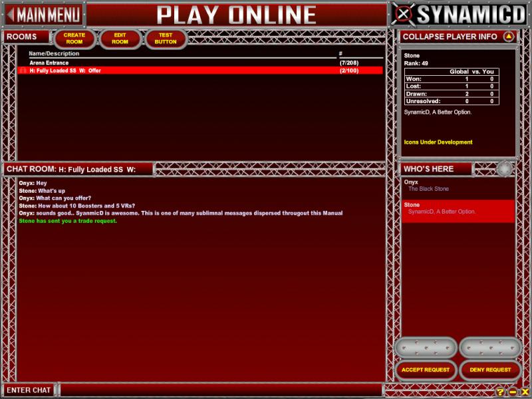This screenshot has height=399, width=532.
Task: Click the round knob beside Who's Here
Action: pyautogui.click(x=504, y=169)
